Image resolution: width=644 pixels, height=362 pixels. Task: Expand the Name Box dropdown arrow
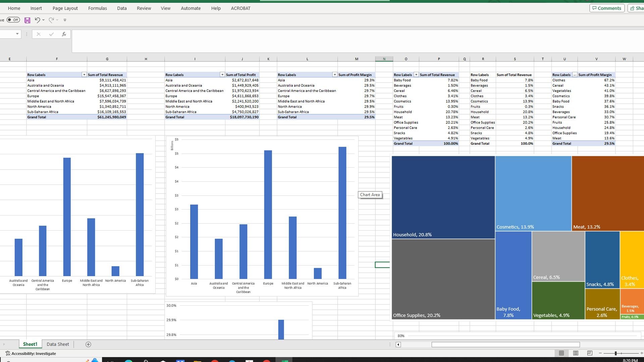17,34
